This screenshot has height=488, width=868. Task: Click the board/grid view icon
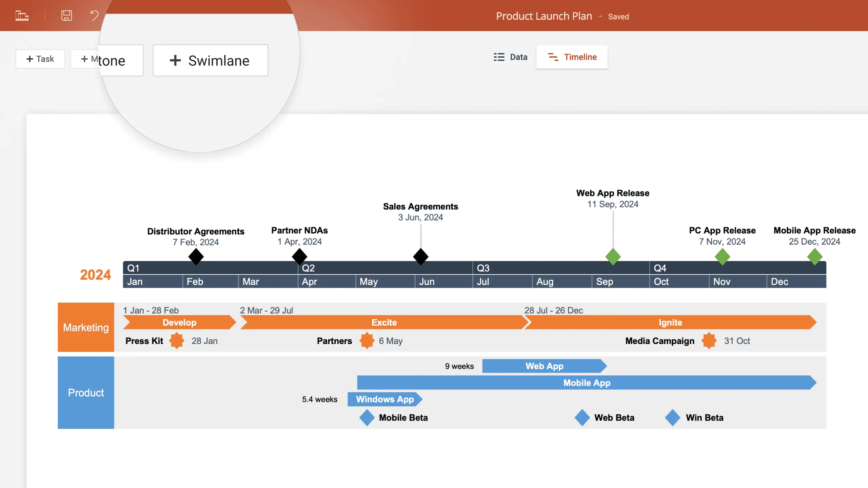pyautogui.click(x=22, y=16)
